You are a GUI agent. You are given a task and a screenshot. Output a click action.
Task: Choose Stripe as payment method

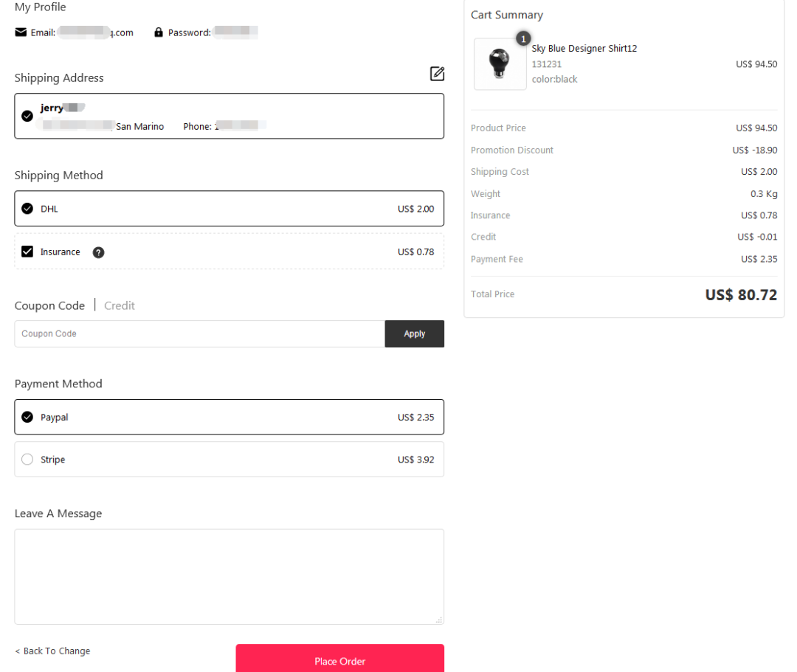click(x=230, y=459)
